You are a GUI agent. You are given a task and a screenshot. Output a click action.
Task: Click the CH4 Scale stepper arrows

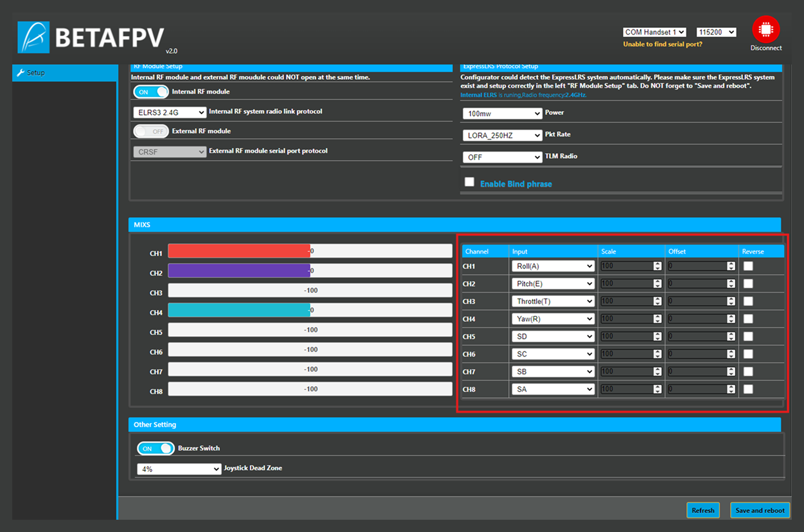pyautogui.click(x=657, y=319)
